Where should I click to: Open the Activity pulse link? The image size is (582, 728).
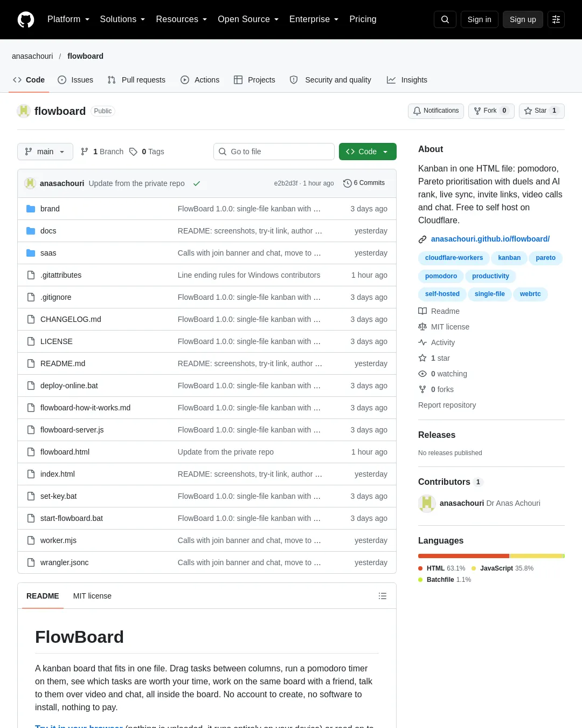coord(436,342)
